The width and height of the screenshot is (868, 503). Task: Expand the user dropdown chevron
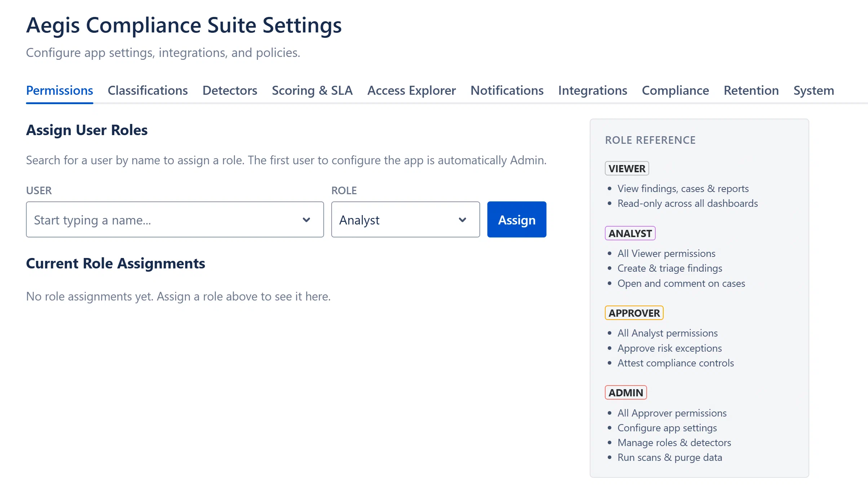(x=306, y=220)
